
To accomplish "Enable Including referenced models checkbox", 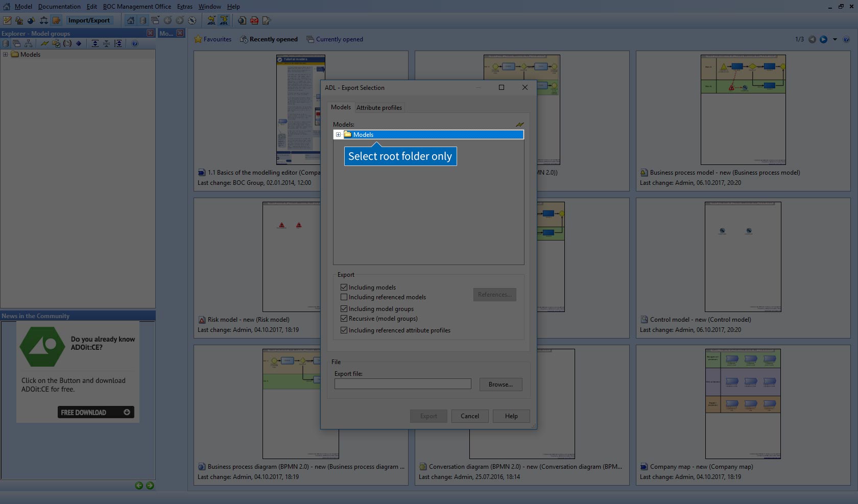I will [x=344, y=297].
